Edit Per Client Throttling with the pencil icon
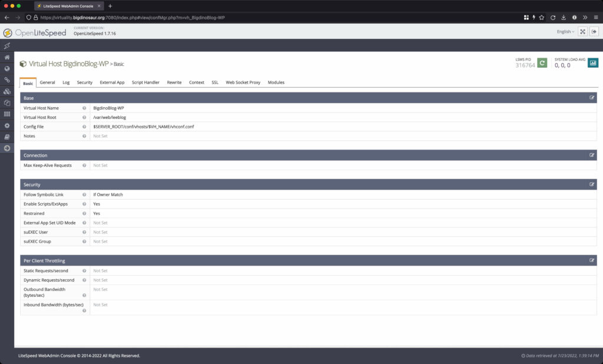The height and width of the screenshot is (364, 603). pyautogui.click(x=592, y=260)
